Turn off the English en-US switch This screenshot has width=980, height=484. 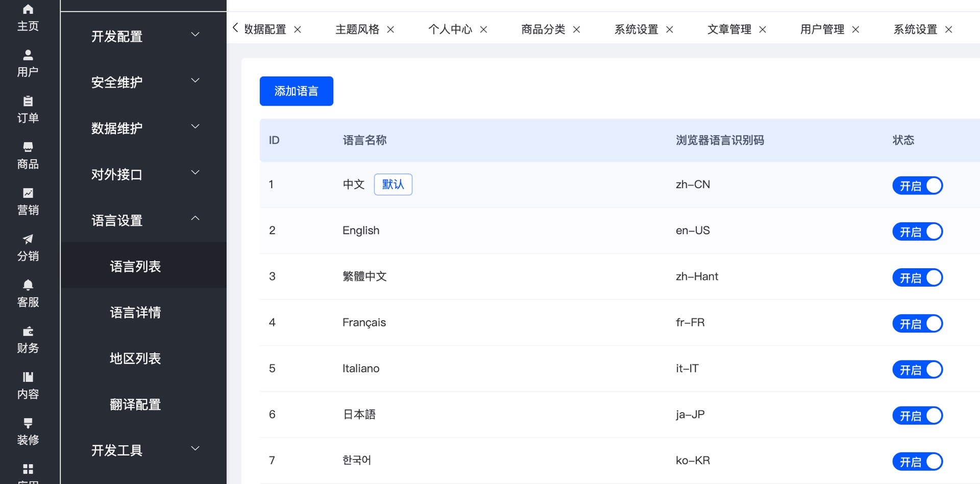917,232
